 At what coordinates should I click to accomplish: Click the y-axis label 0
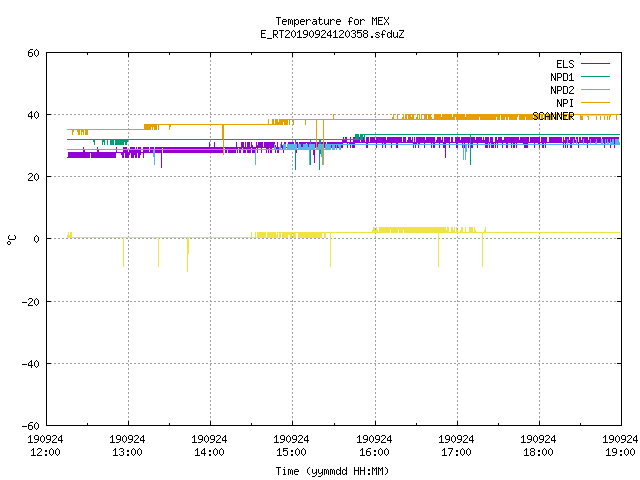click(x=37, y=239)
